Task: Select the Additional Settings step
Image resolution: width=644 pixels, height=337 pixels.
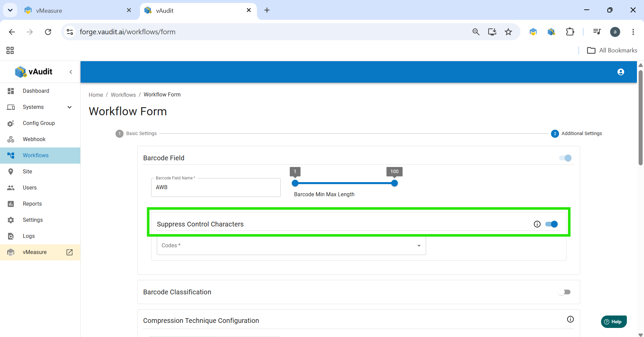Action: (577, 134)
